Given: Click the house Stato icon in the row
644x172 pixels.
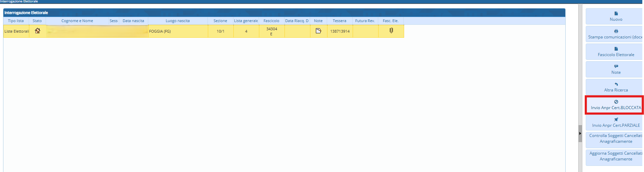Looking at the screenshot, I should [37, 31].
